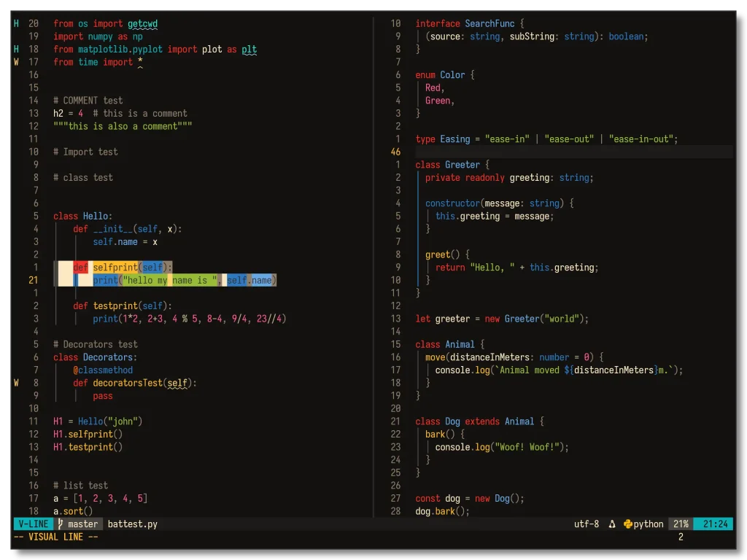Click the V-LINE mode indicator
Viewport: 747px width, 560px height.
pos(33,524)
